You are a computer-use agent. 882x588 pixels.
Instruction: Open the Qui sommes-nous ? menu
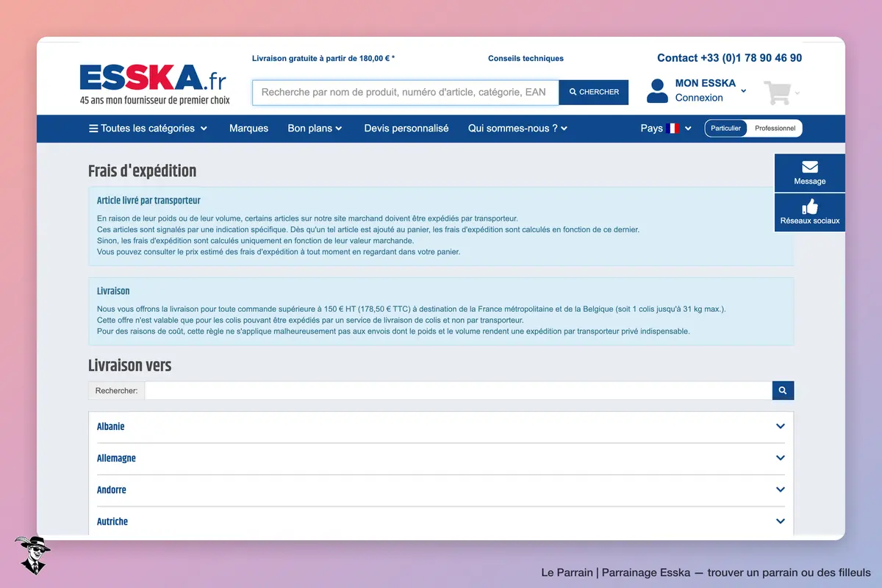tap(518, 128)
